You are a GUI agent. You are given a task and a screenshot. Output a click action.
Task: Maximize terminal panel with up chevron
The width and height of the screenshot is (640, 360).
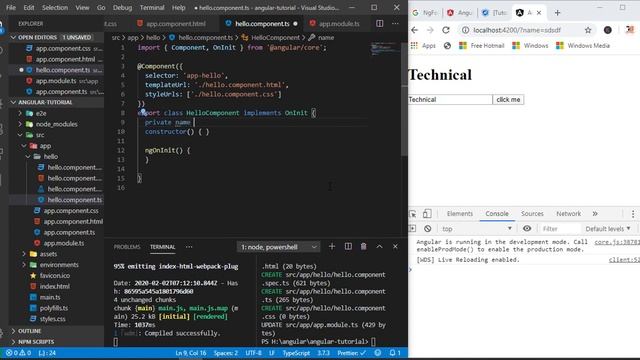pos(379,247)
